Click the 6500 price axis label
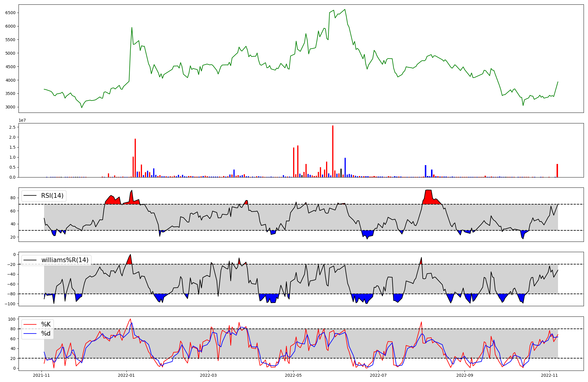The width and height of the screenshot is (588, 382). [x=10, y=13]
